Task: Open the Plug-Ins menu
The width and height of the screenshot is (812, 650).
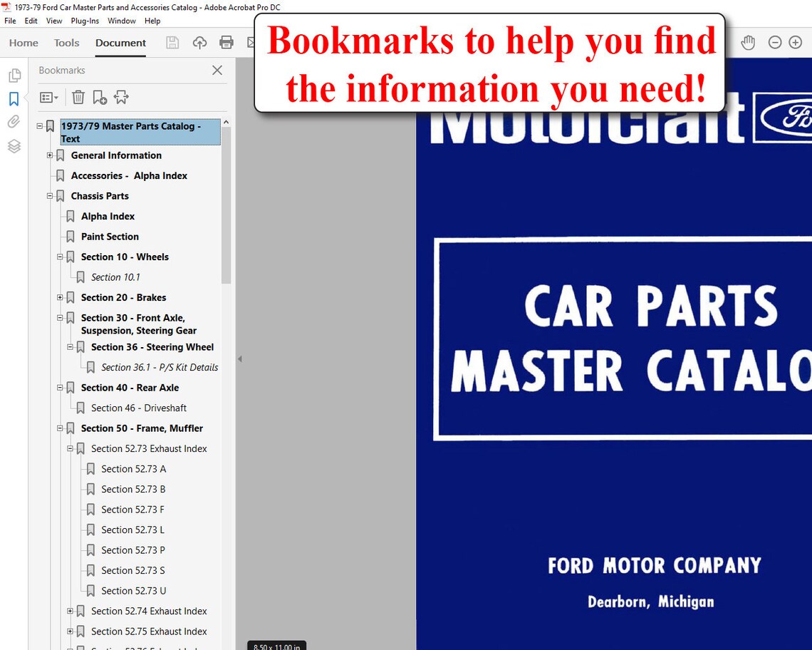Action: pyautogui.click(x=85, y=21)
